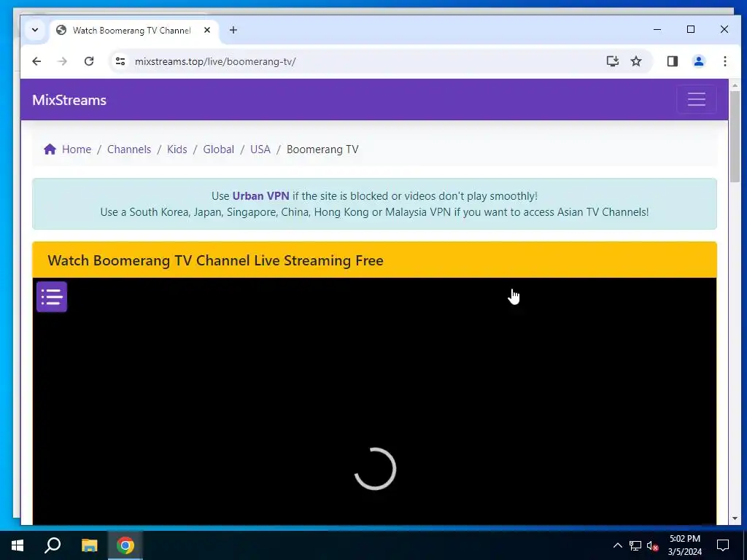The height and width of the screenshot is (560, 747).
Task: Click the Boomerang TV breadcrumb text
Action: tap(322, 149)
